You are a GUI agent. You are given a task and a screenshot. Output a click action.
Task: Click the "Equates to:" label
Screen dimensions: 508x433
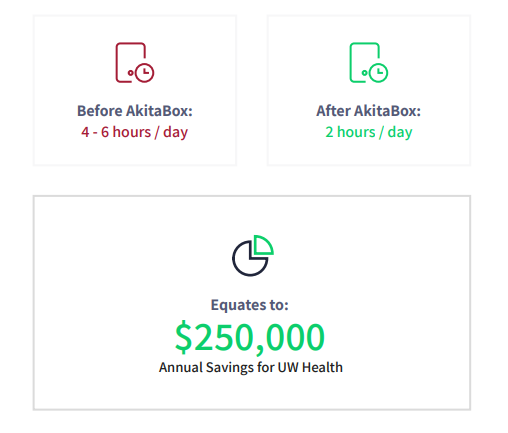[x=249, y=305]
